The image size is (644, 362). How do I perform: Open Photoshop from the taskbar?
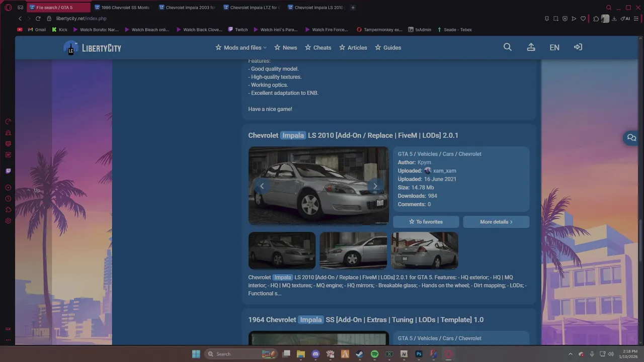(x=419, y=354)
